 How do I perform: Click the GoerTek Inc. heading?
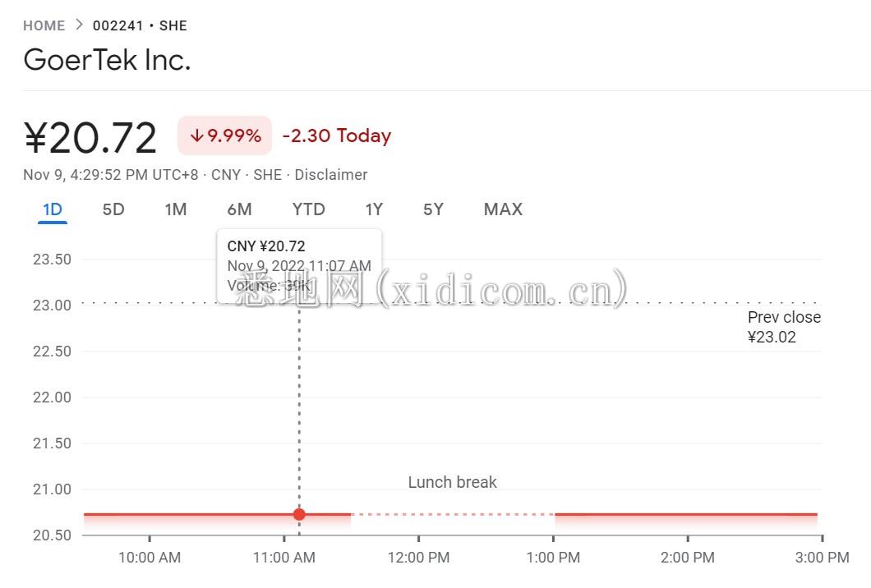[107, 60]
